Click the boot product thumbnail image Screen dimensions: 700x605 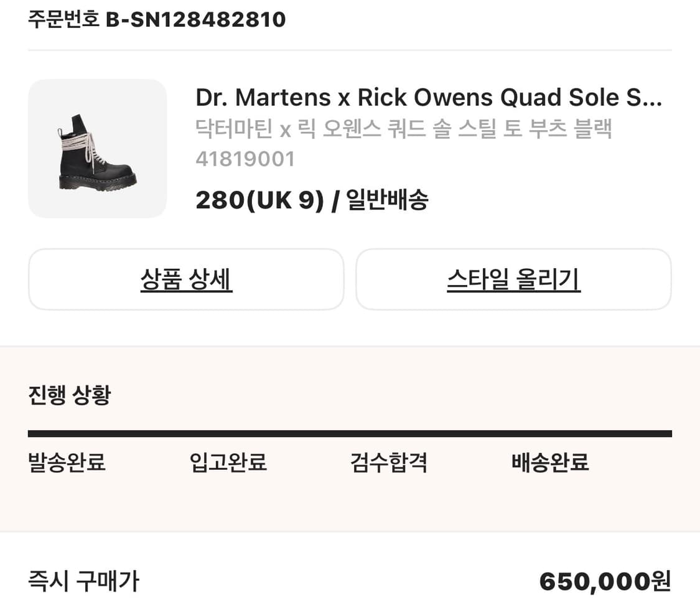[x=96, y=149]
